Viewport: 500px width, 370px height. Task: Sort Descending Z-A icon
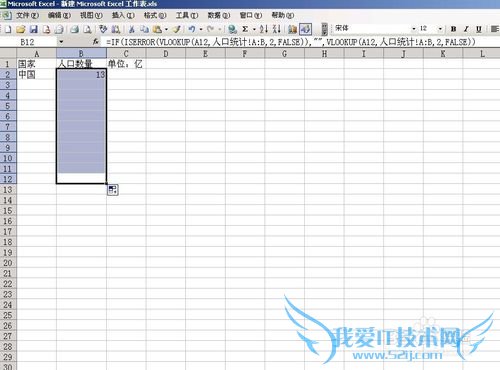(276, 29)
